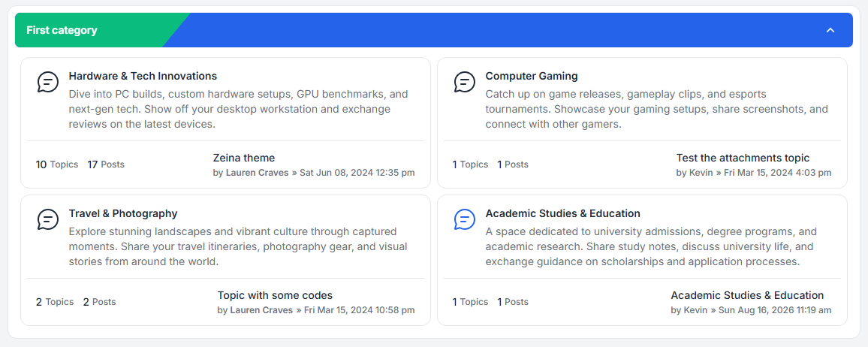
Task: Open Lauren Craves profile under Topic with some codes
Action: [x=261, y=310]
